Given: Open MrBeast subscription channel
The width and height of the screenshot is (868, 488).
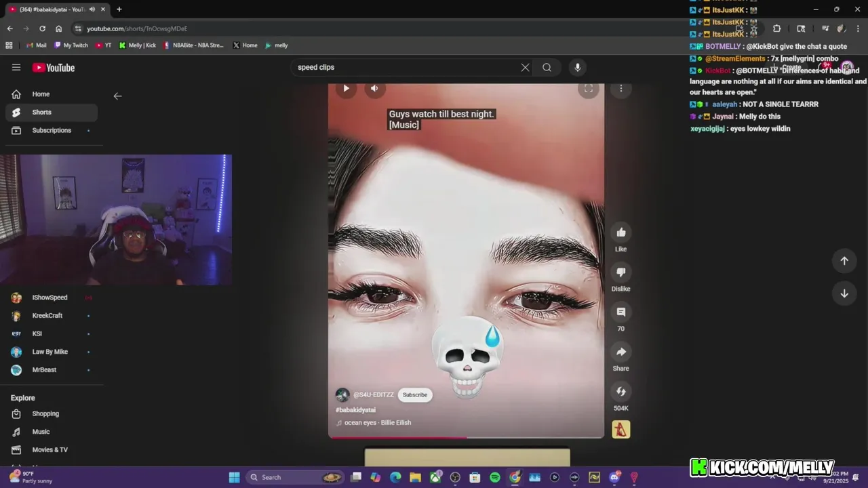Looking at the screenshot, I should click(52, 370).
